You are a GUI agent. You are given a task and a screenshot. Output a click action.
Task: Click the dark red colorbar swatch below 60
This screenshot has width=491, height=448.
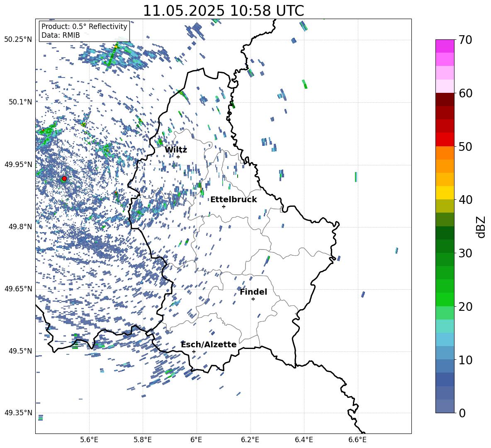[445, 99]
